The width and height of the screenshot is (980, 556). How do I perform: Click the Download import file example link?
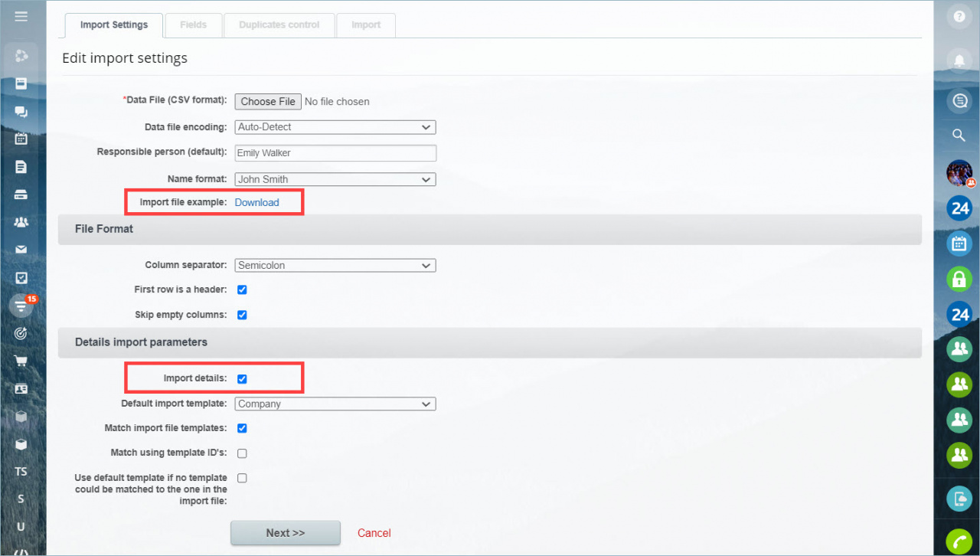pyautogui.click(x=257, y=203)
